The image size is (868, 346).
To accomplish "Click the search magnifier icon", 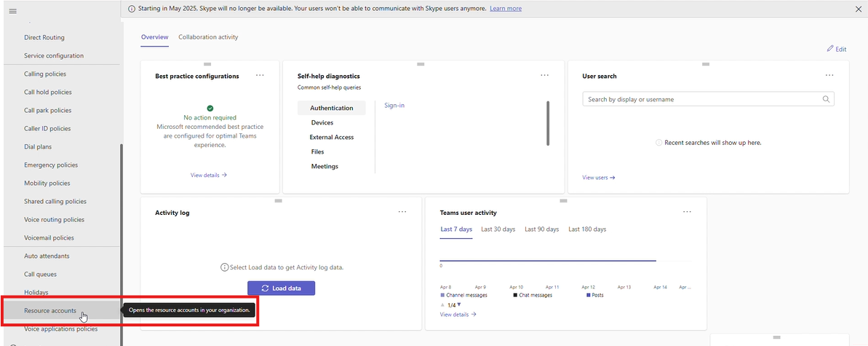I will pos(827,99).
